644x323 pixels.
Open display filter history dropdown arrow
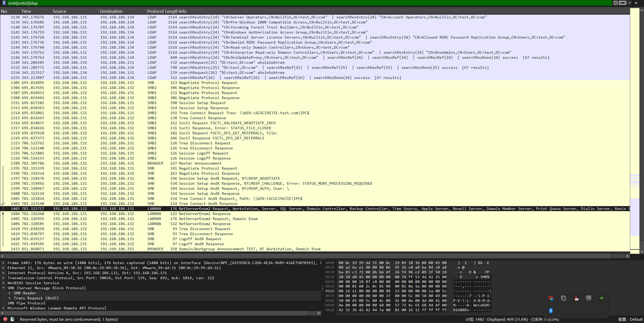click(x=630, y=3)
